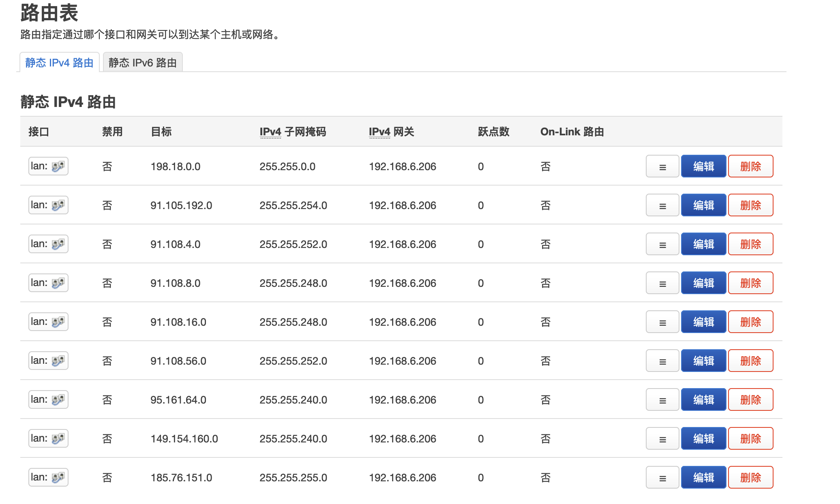The width and height of the screenshot is (840, 504).
Task: Click the reorder handle on 95.161.64.0 row
Action: click(x=662, y=400)
